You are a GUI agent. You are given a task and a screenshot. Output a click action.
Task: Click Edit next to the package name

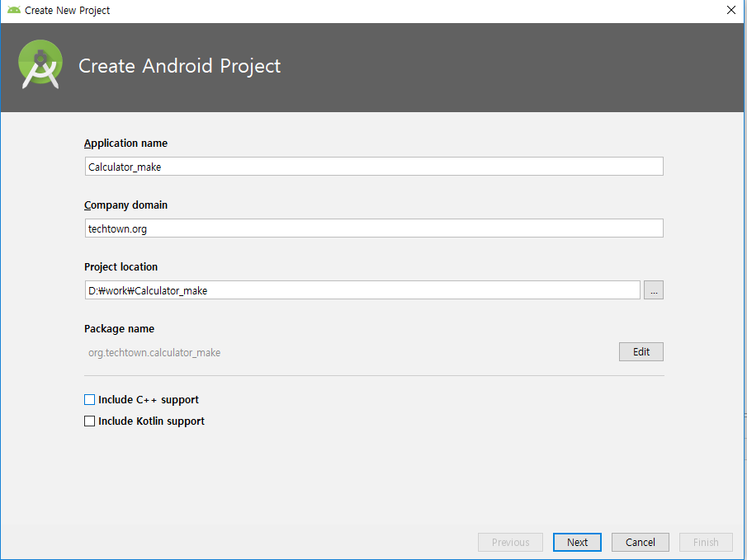click(641, 352)
